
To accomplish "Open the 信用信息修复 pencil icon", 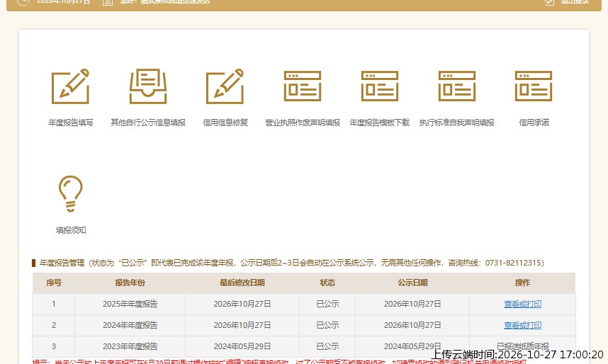I will click(225, 86).
